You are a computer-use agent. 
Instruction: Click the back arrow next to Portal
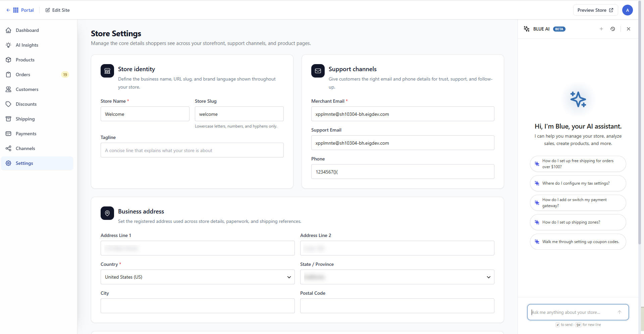click(x=8, y=10)
